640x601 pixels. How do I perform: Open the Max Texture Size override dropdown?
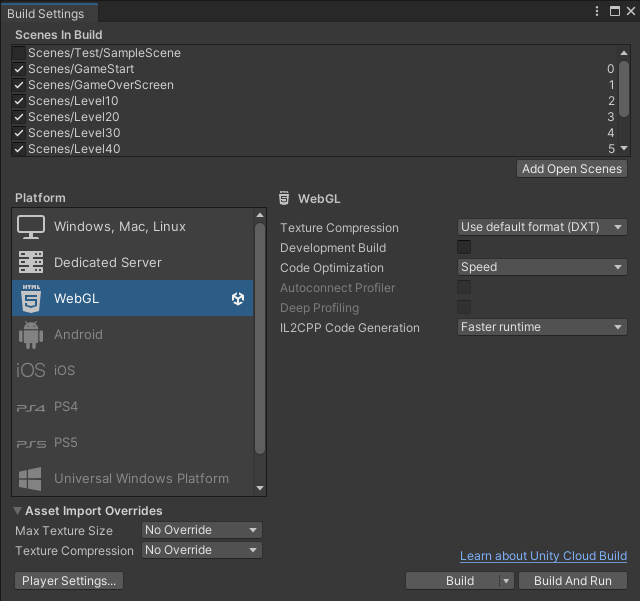click(x=202, y=530)
